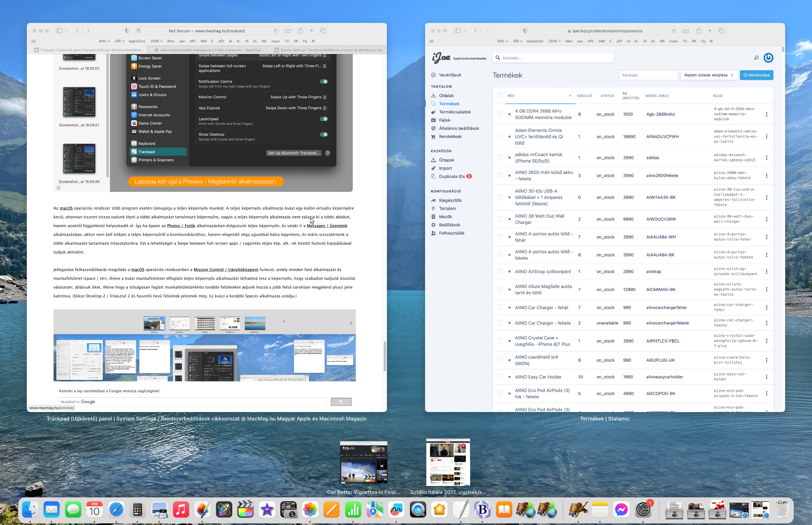This screenshot has height=525, width=812.
Task: Select the AIINO AirStrap szilikonpánt checkbox
Action: [500, 271]
